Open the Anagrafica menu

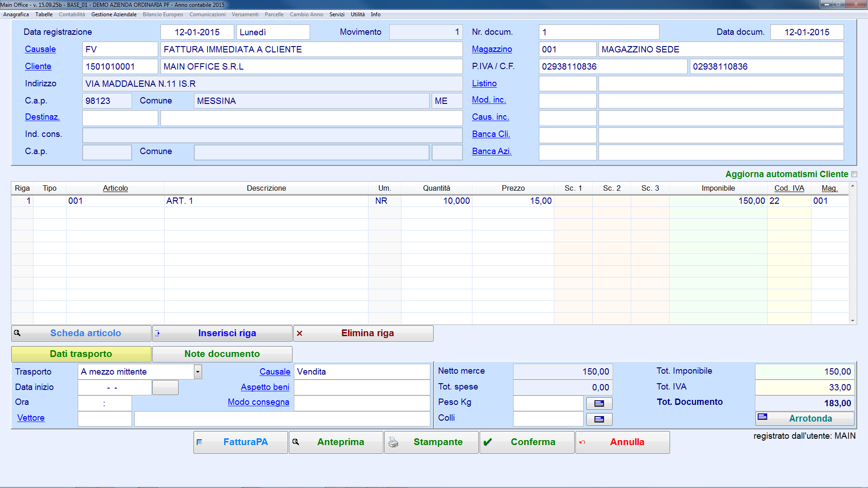click(x=16, y=14)
